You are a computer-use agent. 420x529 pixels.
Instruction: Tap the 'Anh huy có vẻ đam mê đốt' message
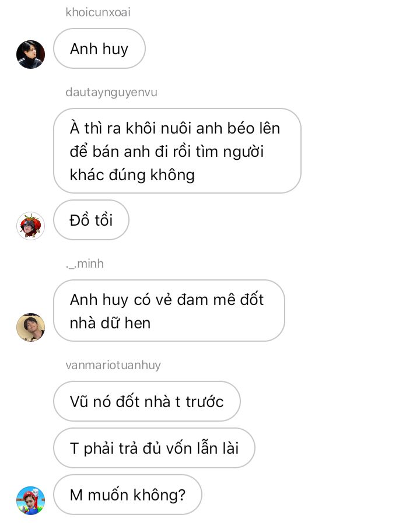[x=169, y=310]
